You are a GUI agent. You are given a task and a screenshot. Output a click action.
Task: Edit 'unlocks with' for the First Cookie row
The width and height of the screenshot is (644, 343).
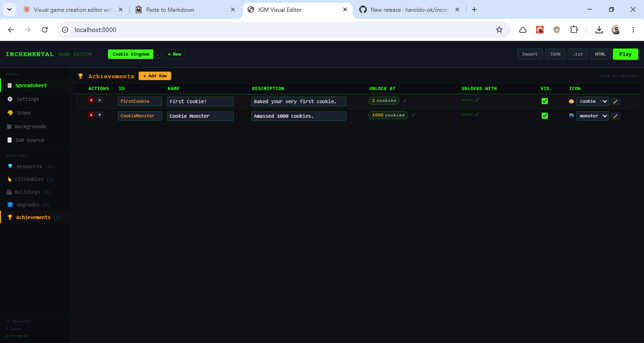[477, 100]
